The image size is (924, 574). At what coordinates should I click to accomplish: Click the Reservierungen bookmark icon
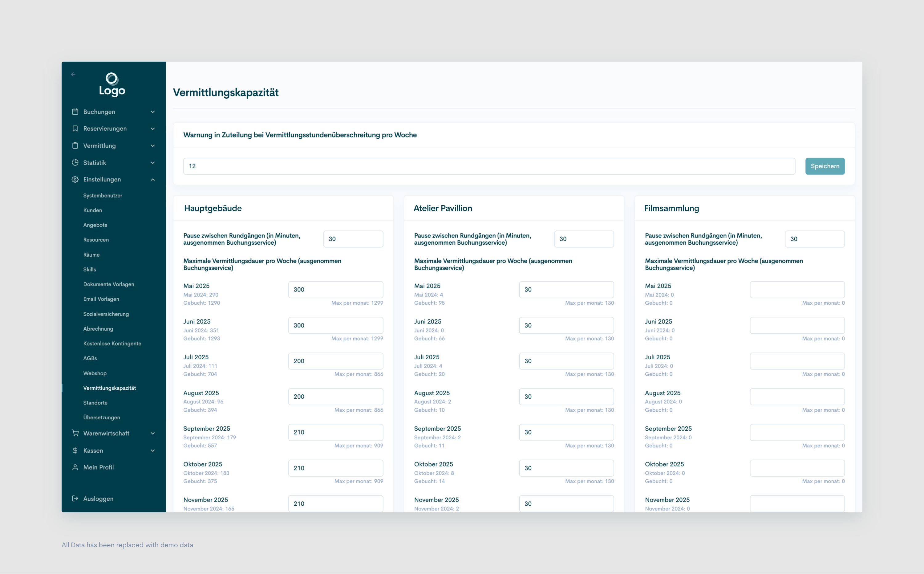(75, 129)
